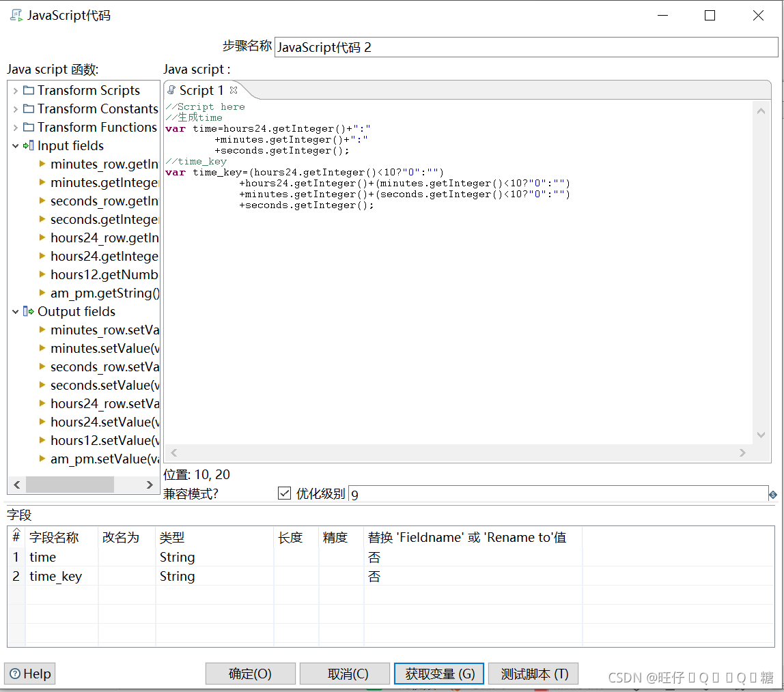The height and width of the screenshot is (692, 784).
Task: Click the Transform Constants folder icon
Action: point(29,109)
